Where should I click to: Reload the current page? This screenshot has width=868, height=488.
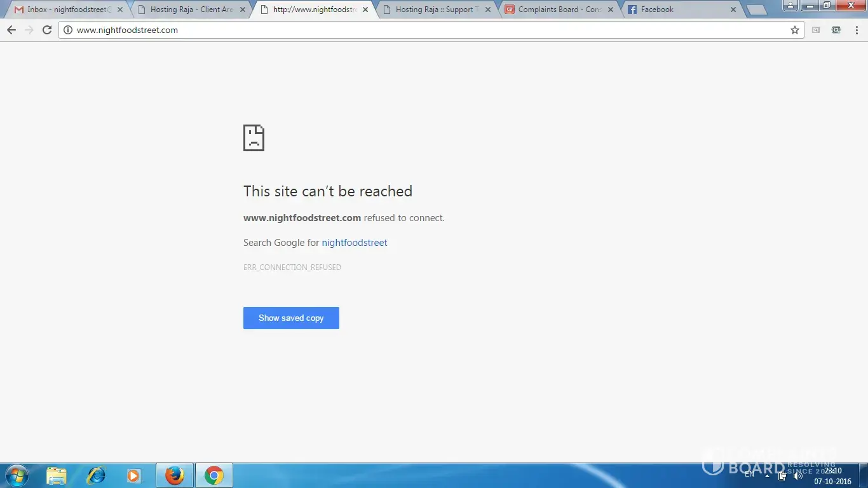click(47, 30)
